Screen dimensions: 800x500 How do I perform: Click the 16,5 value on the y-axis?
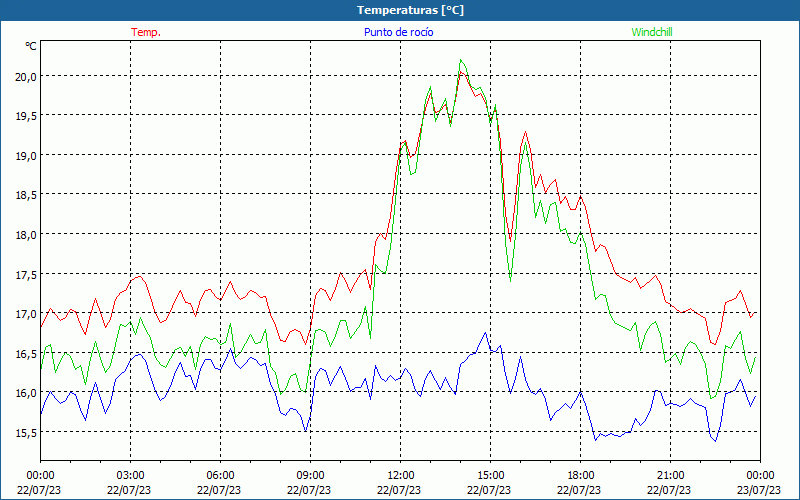tap(26, 354)
